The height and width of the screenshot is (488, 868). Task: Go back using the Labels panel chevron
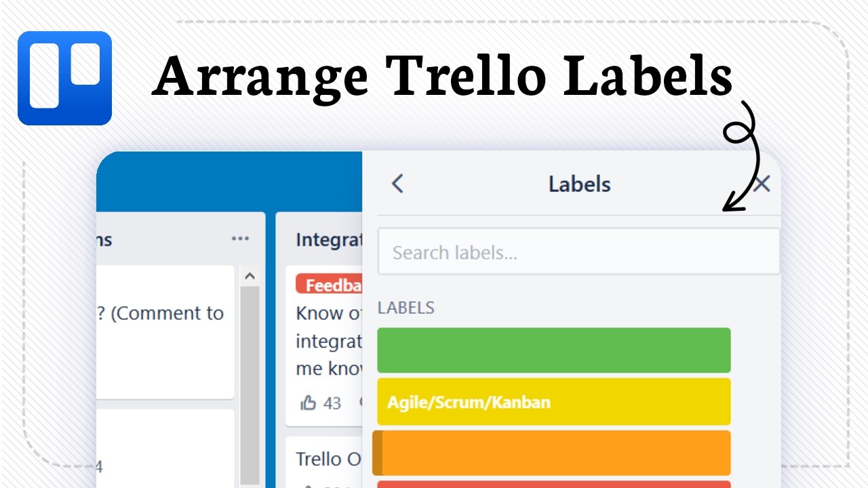coord(397,184)
